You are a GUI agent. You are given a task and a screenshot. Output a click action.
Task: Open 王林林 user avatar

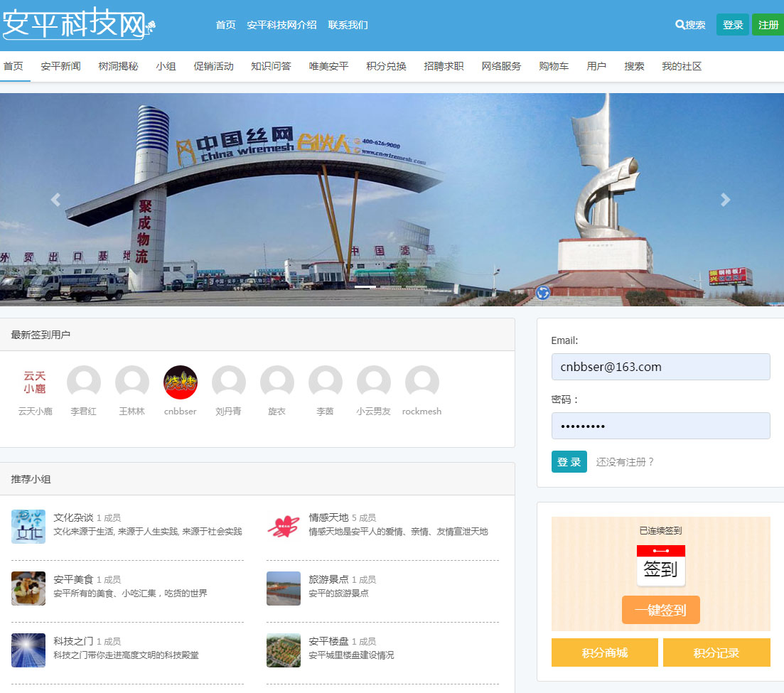[132, 382]
